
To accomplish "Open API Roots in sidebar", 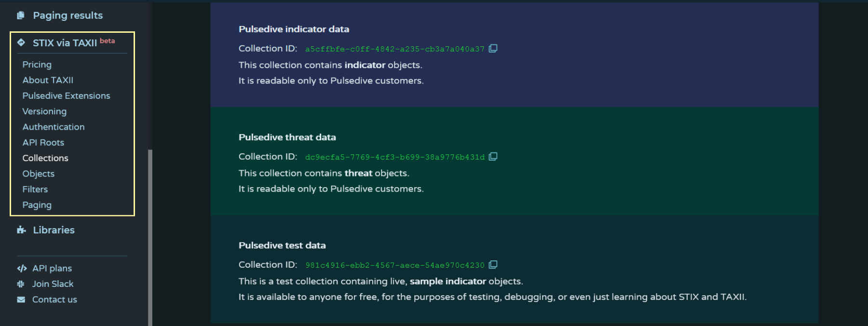I will tap(43, 142).
